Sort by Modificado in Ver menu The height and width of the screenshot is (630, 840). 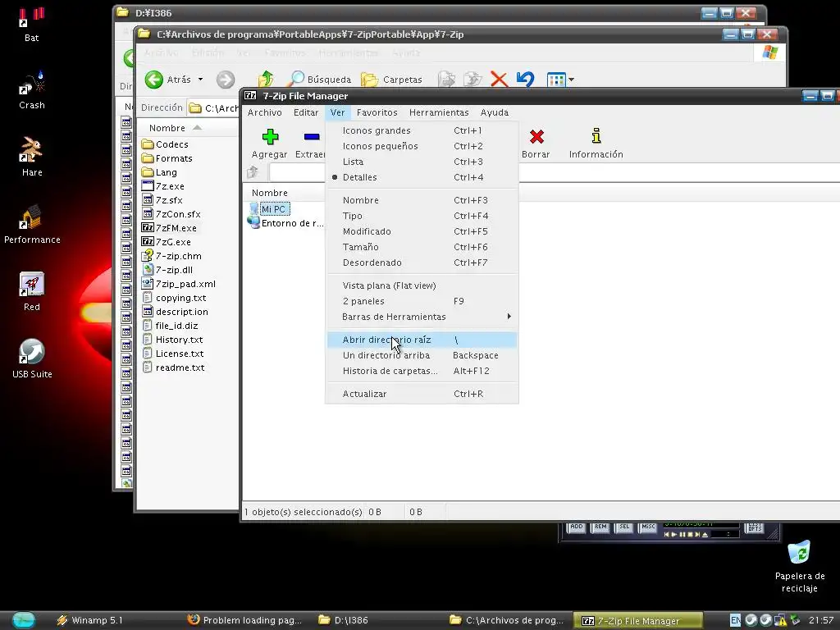pyautogui.click(x=422, y=231)
